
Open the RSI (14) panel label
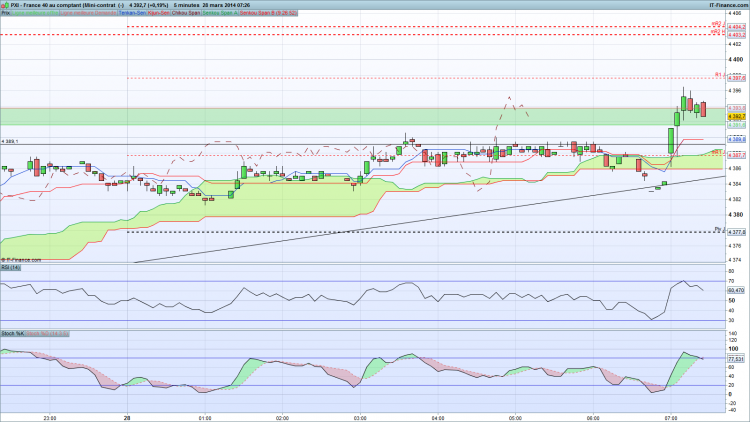coord(11,267)
